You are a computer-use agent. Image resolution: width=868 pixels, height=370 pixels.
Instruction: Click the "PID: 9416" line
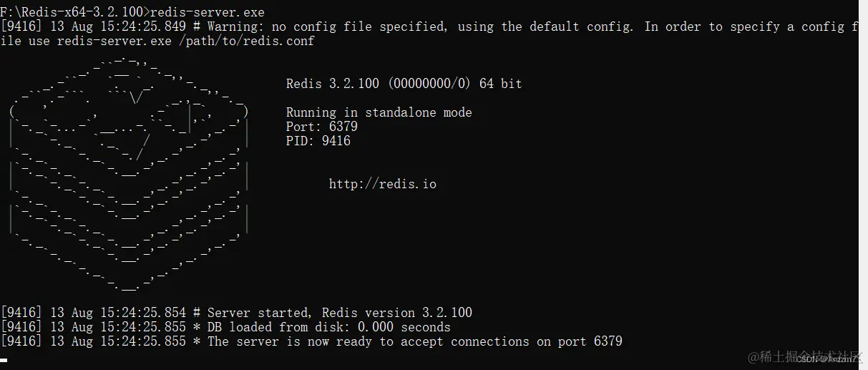[318, 141]
